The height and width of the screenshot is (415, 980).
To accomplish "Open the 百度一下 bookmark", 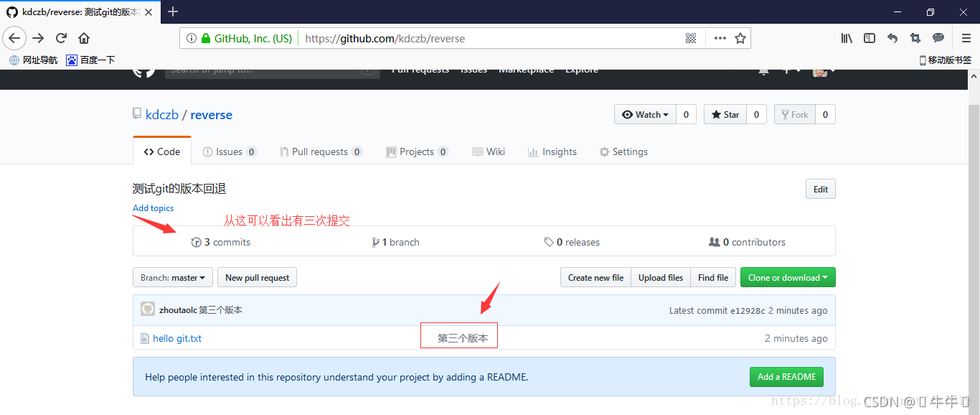I will tap(90, 60).
